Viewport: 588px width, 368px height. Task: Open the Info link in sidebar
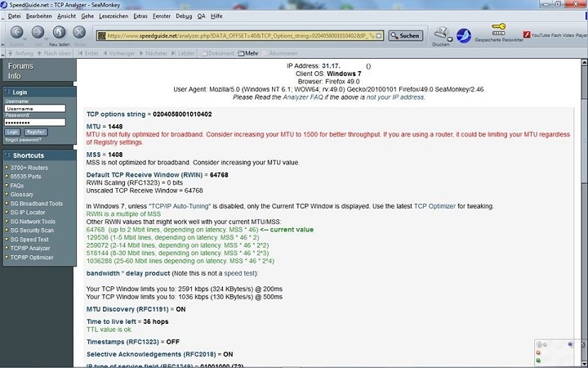tap(14, 76)
